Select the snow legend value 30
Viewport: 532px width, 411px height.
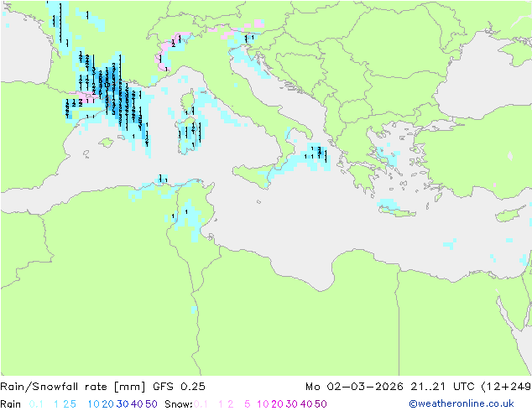coord(292,404)
